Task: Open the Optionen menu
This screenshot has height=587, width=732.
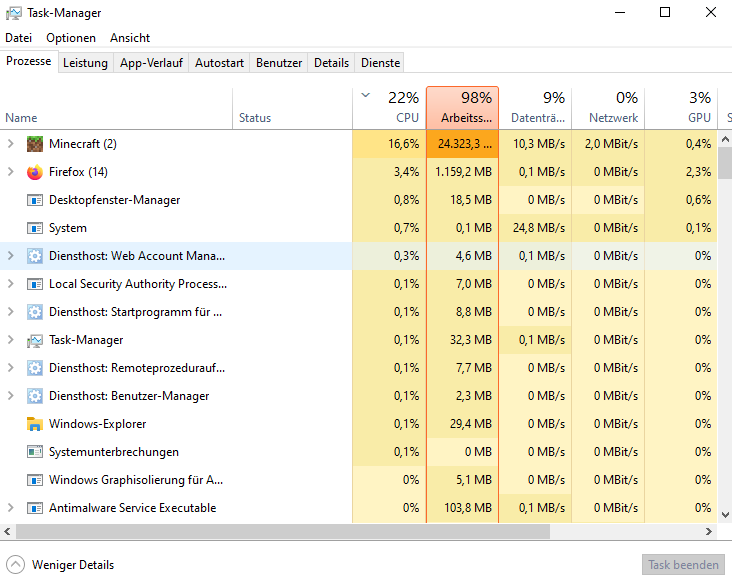Action: [x=71, y=38]
